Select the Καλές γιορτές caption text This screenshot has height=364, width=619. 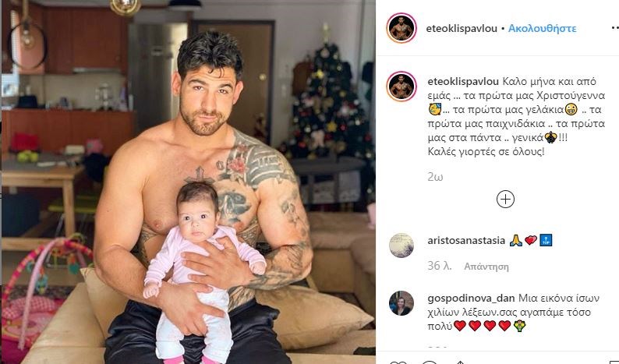pyautogui.click(x=486, y=152)
